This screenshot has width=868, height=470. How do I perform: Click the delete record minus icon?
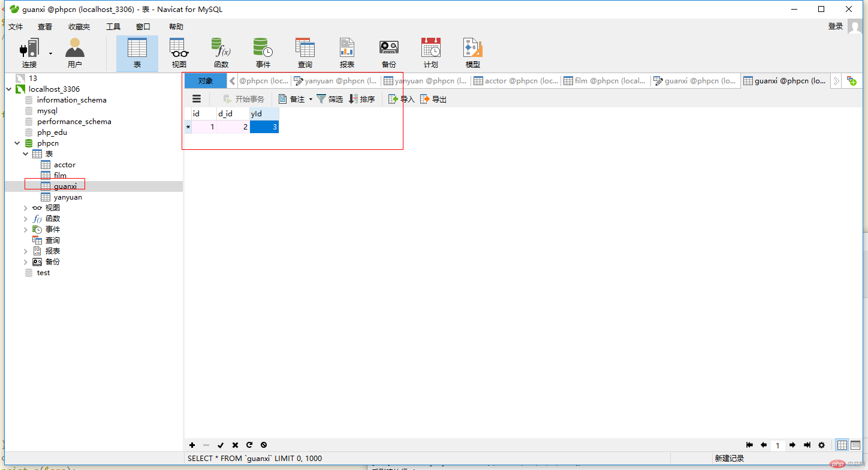[x=206, y=445]
